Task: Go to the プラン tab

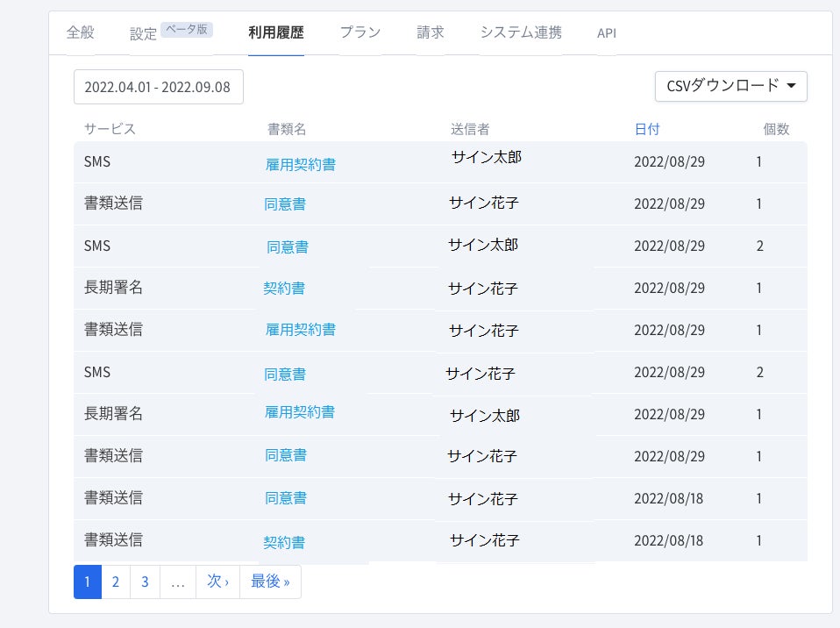Action: pyautogui.click(x=360, y=32)
